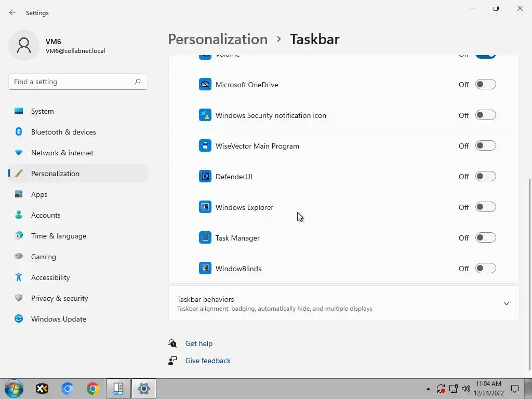The image size is (532, 399).
Task: Click the user profile avatar
Action: point(24,45)
